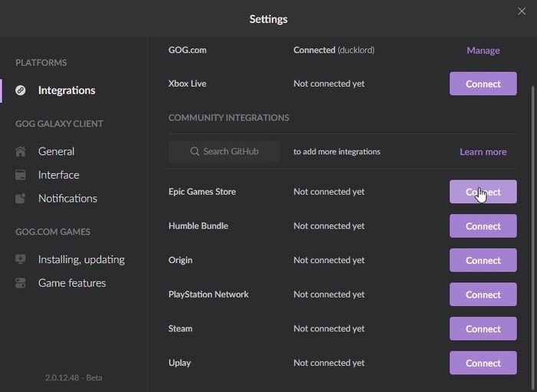Click the Notifications icon in sidebar

(21, 199)
